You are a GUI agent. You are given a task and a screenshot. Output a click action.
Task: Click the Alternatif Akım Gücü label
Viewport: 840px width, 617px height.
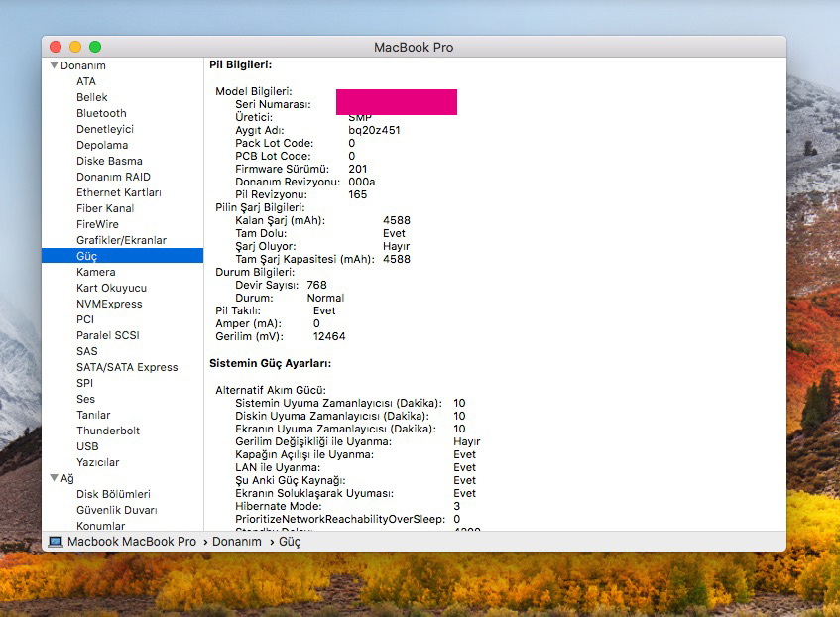pos(271,390)
